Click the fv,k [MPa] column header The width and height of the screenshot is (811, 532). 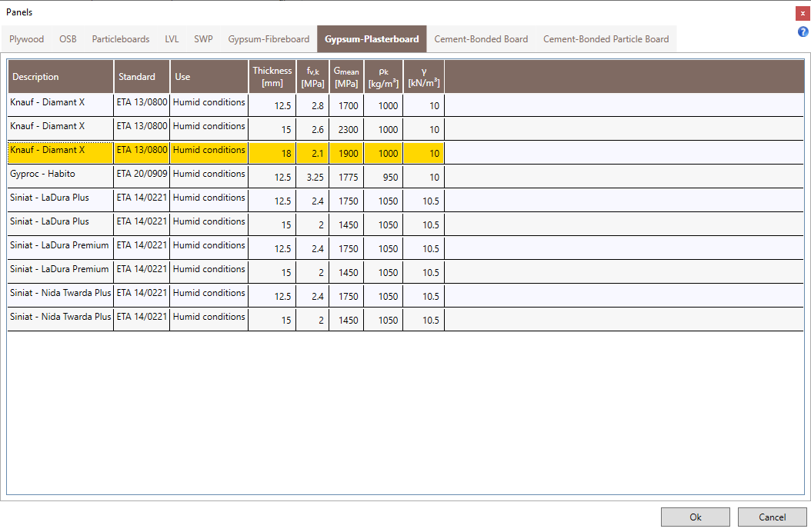coord(312,77)
